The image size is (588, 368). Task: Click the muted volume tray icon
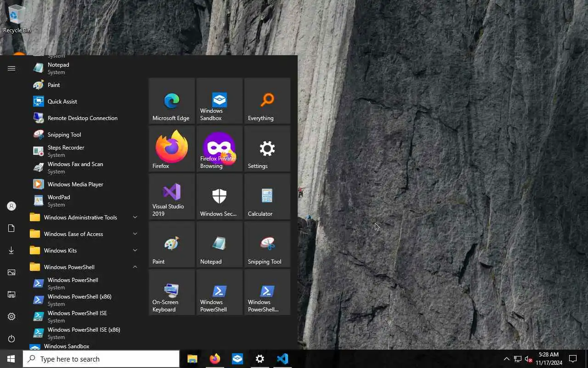(528, 359)
